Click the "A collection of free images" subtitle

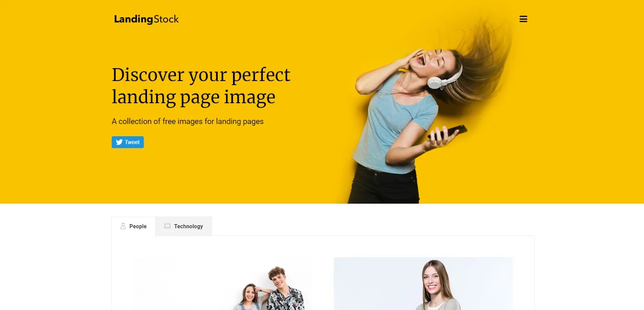coord(188,121)
